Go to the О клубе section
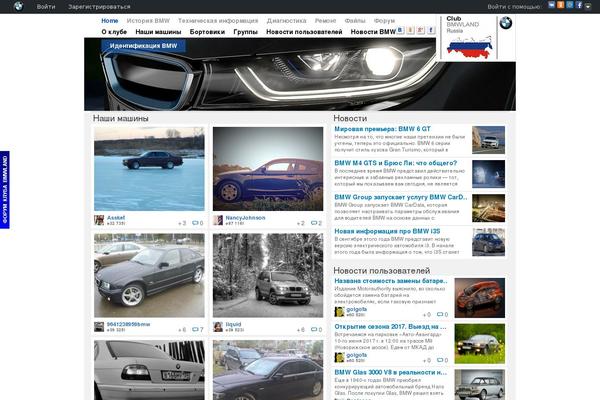The width and height of the screenshot is (600, 400). [x=114, y=32]
